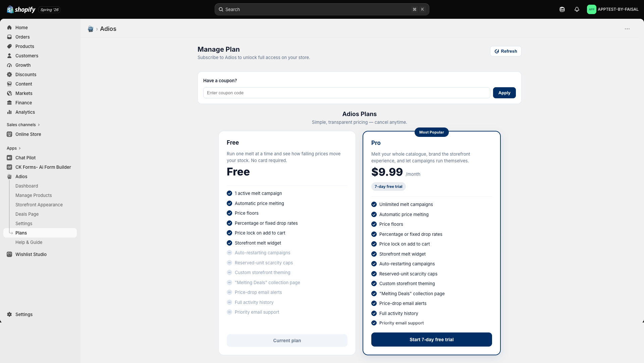Click the Refresh button
This screenshot has width=644, height=363.
pyautogui.click(x=506, y=51)
